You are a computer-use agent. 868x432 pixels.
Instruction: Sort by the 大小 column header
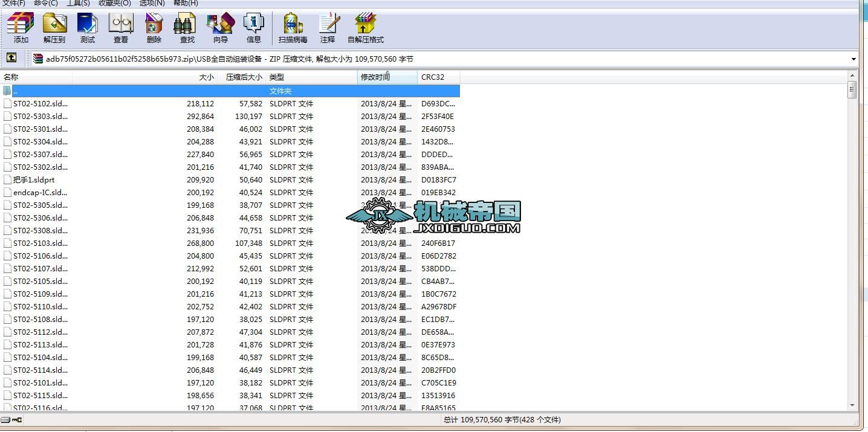[145, 77]
